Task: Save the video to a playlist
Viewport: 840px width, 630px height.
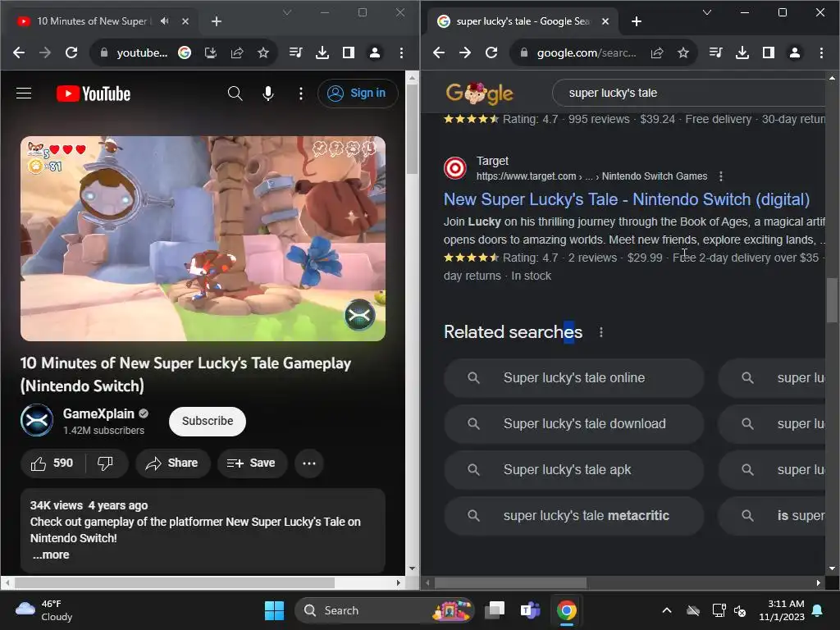Action: coord(252,463)
